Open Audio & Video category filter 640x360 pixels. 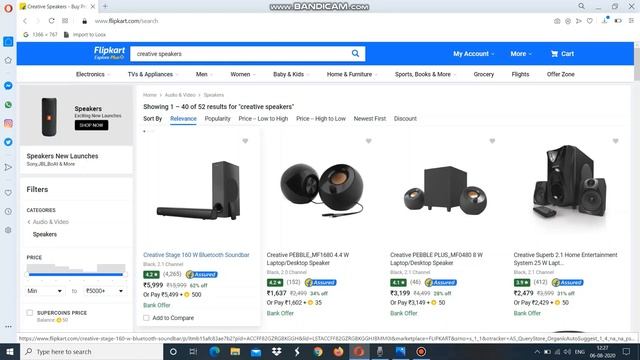(50, 222)
